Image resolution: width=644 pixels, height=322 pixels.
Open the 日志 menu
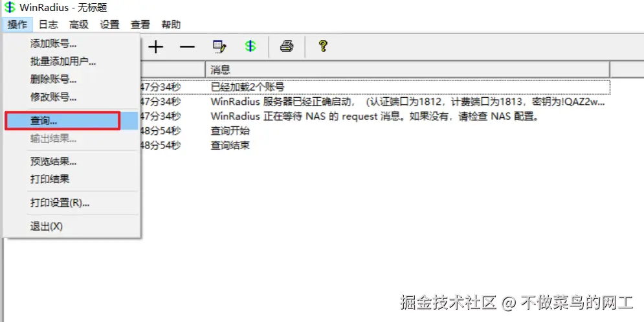tap(48, 25)
